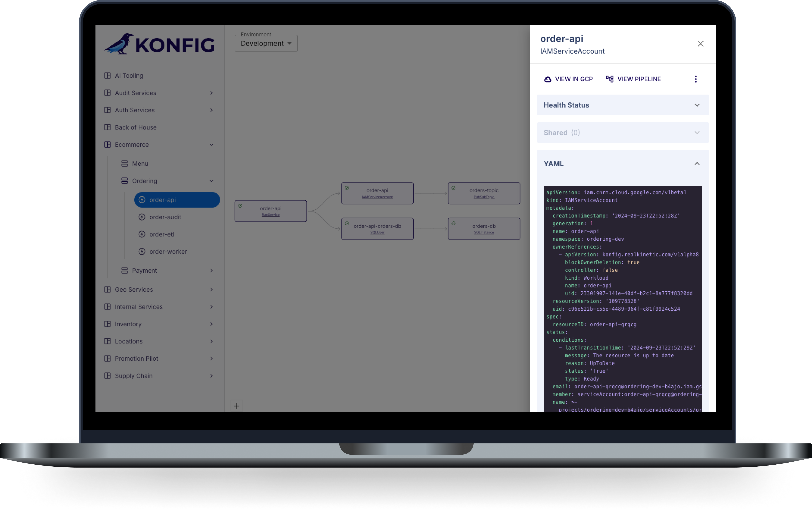Click the Audit Services platform icon

point(108,93)
